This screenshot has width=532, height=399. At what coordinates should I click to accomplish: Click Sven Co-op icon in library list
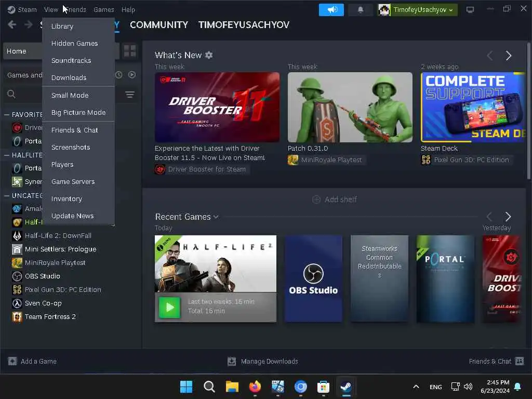click(17, 303)
